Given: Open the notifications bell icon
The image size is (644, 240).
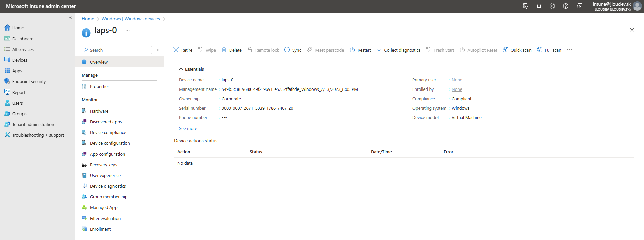Looking at the screenshot, I should coord(539,6).
